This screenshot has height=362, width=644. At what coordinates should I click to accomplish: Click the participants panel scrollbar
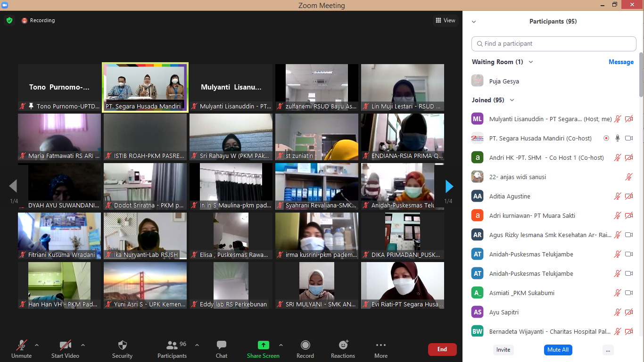coord(641,75)
